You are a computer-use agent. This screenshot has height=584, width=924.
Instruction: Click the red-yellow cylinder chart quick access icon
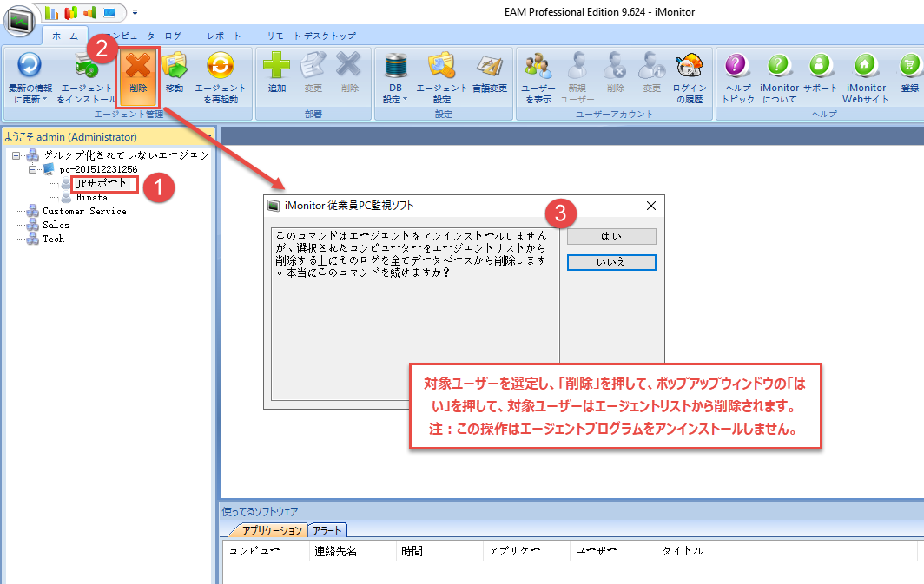[x=70, y=12]
